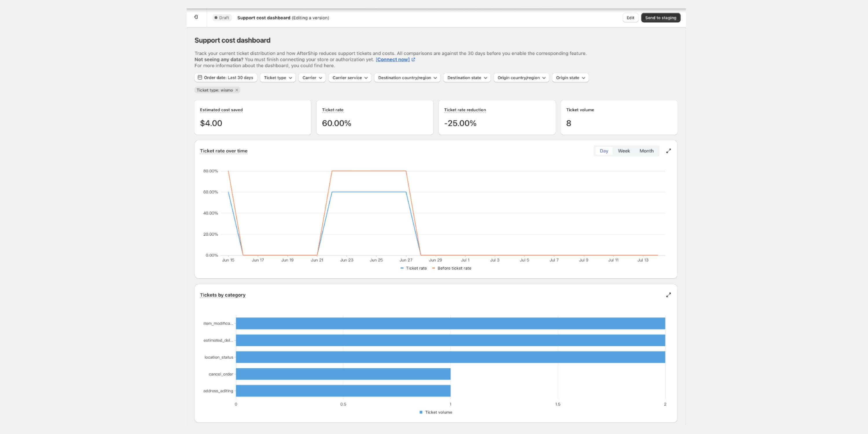Image resolution: width=868 pixels, height=434 pixels.
Task: Click the Draft status badge
Action: 222,18
